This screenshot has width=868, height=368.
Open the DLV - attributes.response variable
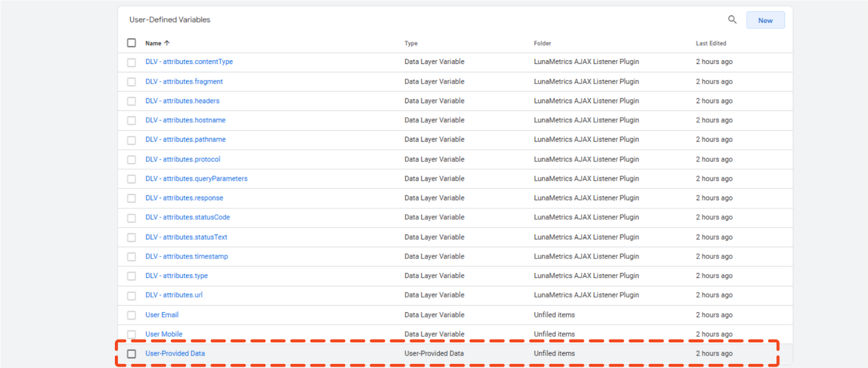184,198
